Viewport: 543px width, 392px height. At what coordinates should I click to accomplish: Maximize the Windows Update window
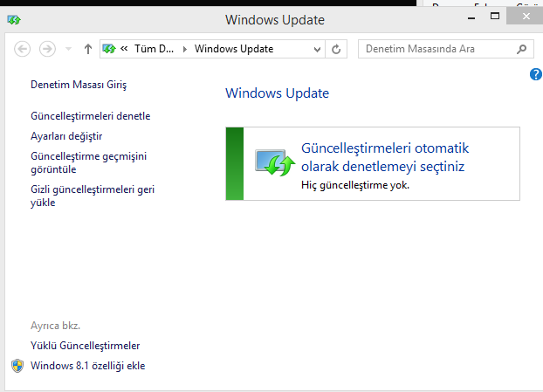click(x=495, y=16)
